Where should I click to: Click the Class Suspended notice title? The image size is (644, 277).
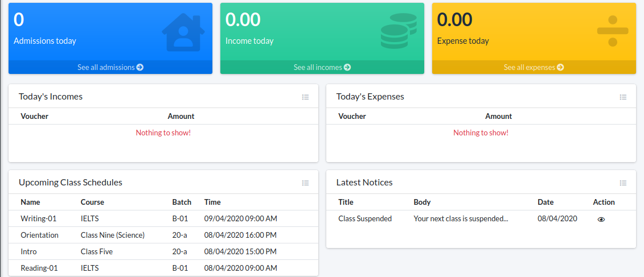(x=365, y=219)
